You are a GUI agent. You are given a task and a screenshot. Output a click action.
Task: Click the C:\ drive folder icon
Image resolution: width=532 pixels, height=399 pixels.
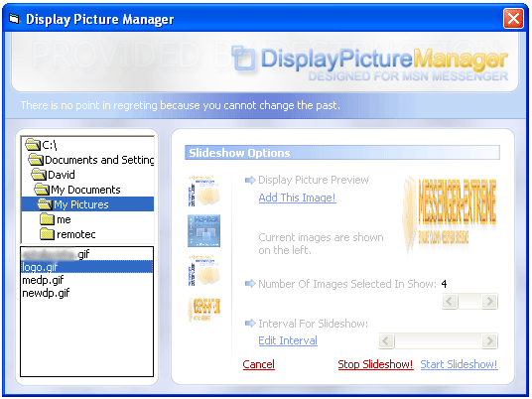33,145
